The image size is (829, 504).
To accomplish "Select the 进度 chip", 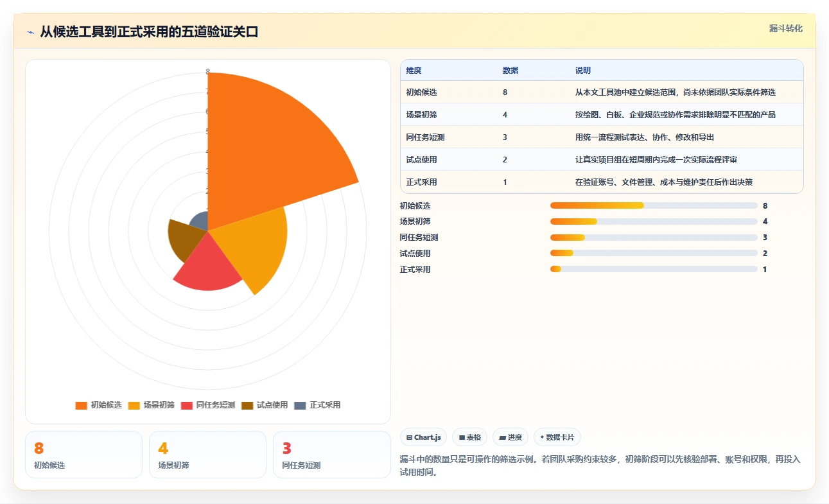I will [x=510, y=437].
